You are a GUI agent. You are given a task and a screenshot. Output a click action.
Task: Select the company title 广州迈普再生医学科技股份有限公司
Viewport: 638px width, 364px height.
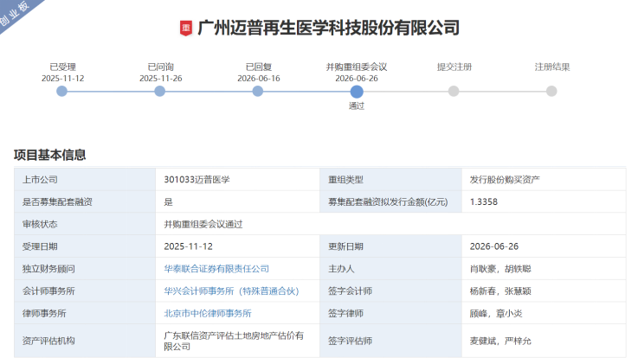point(328,28)
